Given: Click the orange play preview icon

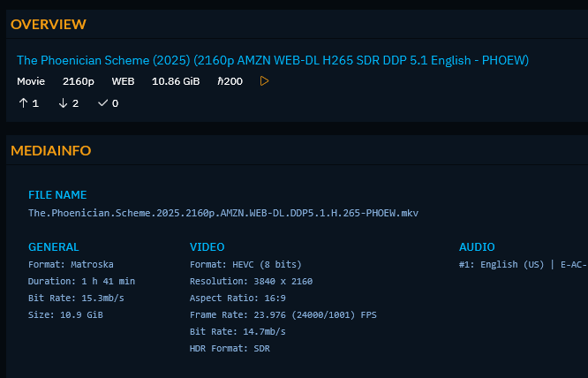Looking at the screenshot, I should click(264, 81).
